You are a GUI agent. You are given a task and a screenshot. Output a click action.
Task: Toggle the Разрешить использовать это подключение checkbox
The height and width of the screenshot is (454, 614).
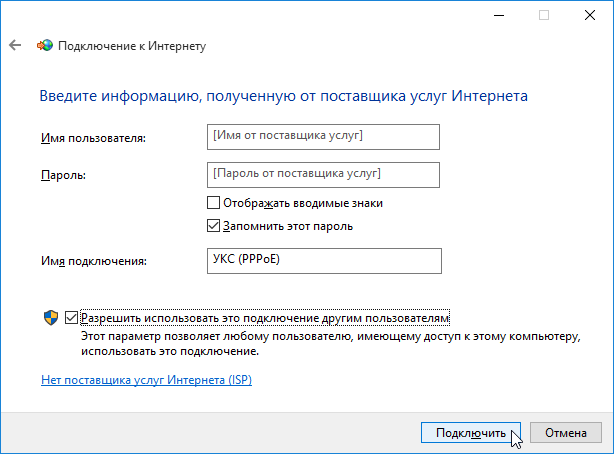71,318
